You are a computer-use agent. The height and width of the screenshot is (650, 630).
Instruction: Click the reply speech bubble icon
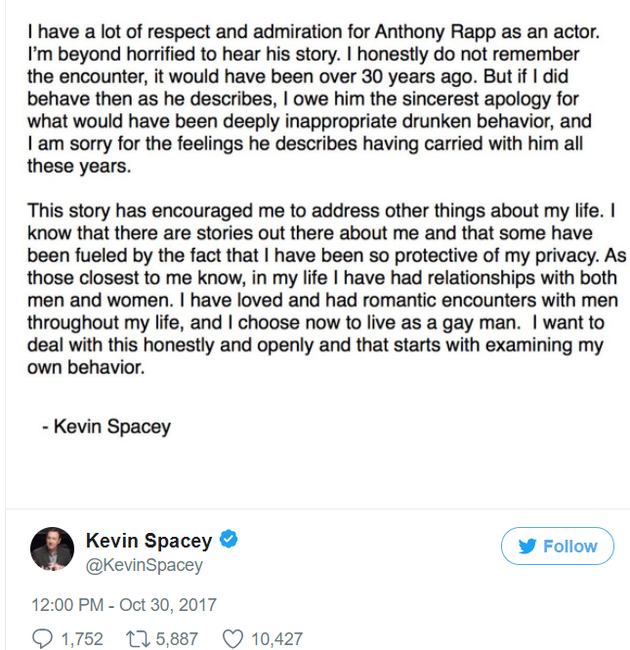tap(42, 638)
